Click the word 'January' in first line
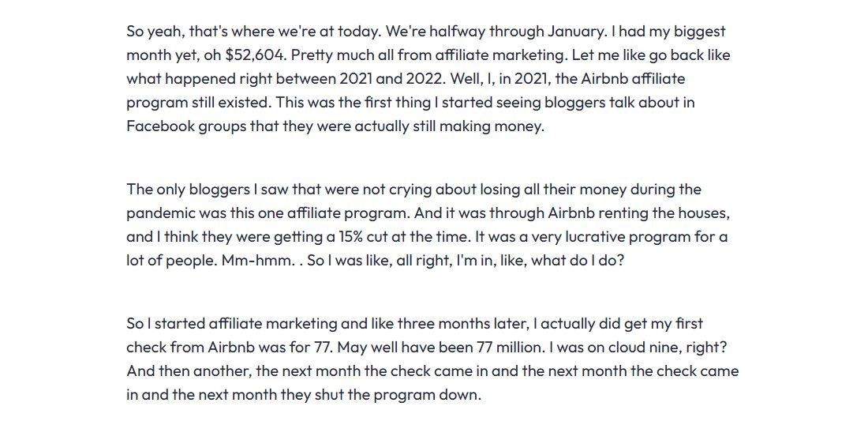This screenshot has width=868, height=425. coord(576,32)
